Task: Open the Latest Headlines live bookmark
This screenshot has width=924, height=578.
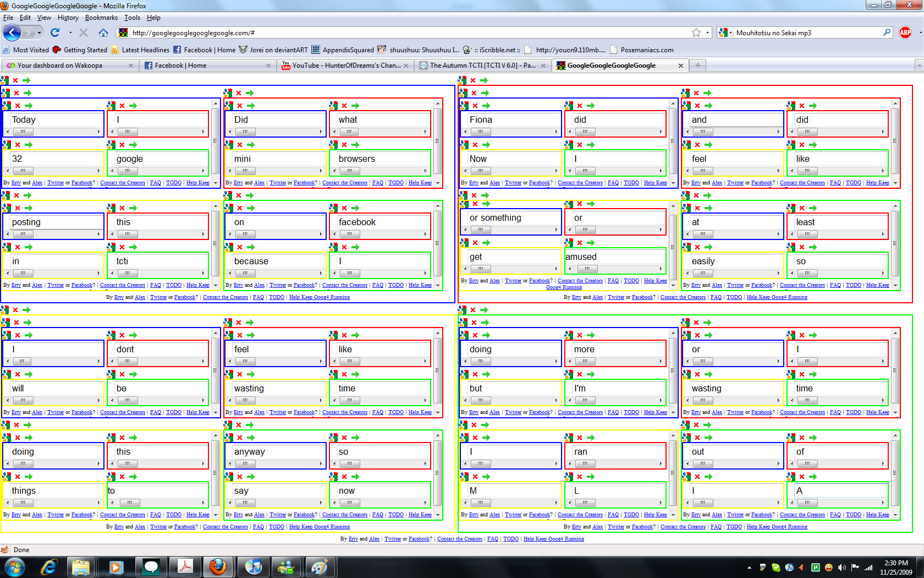Action: pos(140,50)
